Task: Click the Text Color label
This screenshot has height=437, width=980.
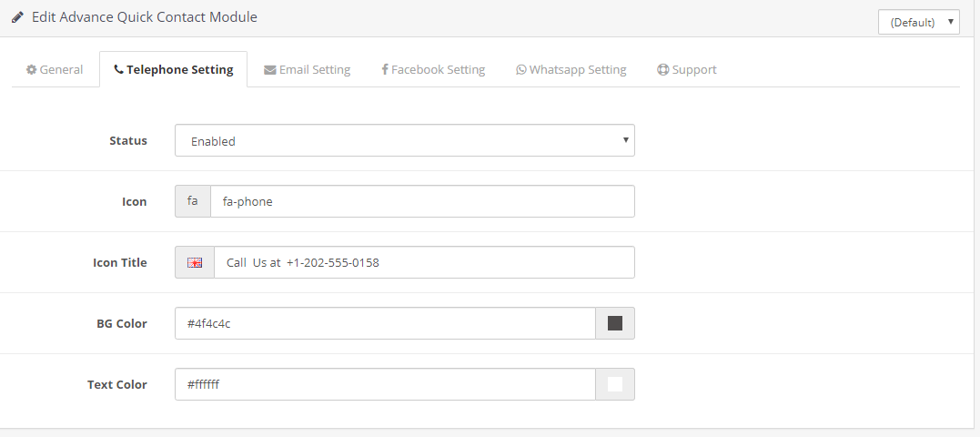Action: pos(117,384)
